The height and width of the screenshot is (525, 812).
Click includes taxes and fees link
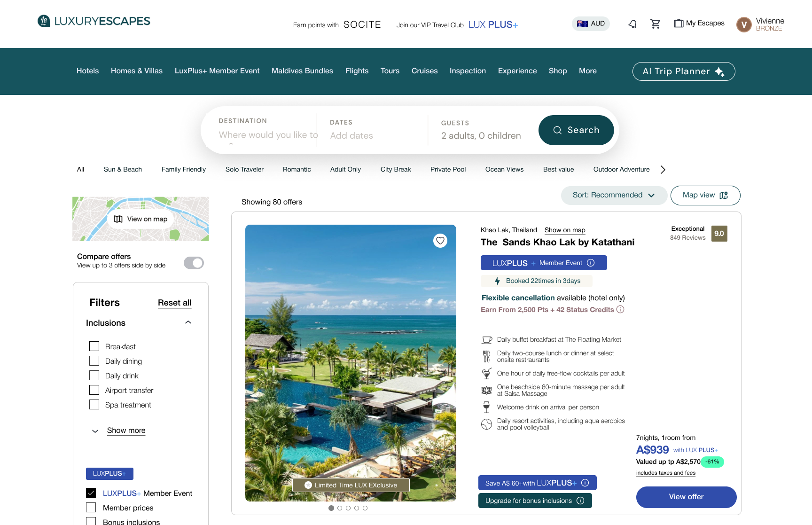666,473
